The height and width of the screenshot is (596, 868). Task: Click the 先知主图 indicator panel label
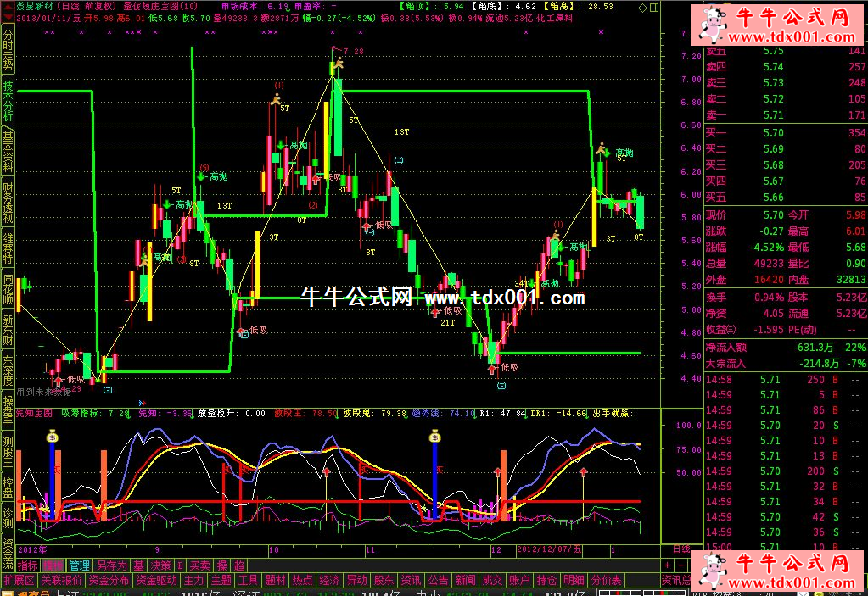(34, 414)
